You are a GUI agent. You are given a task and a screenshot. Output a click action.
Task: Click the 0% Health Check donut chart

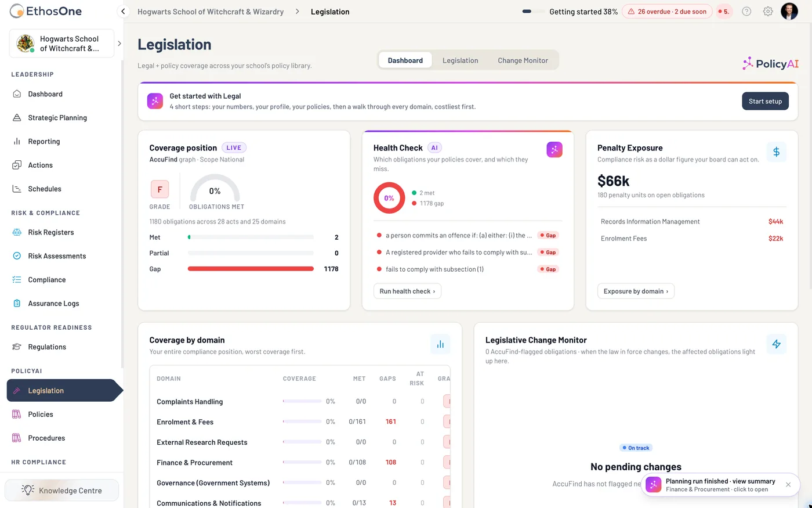(389, 198)
